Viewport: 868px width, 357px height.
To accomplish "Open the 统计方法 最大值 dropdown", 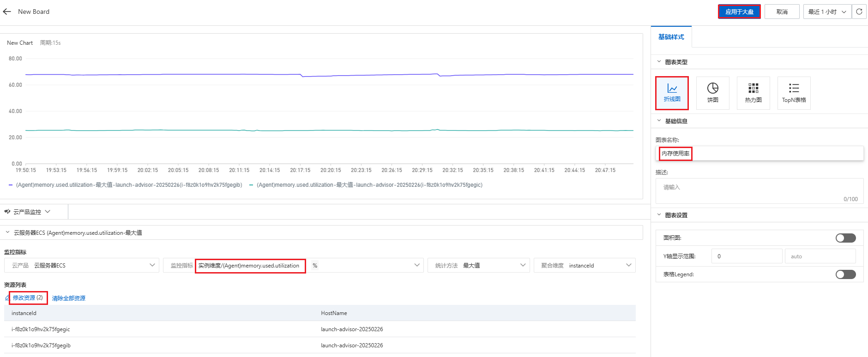I will tap(478, 265).
